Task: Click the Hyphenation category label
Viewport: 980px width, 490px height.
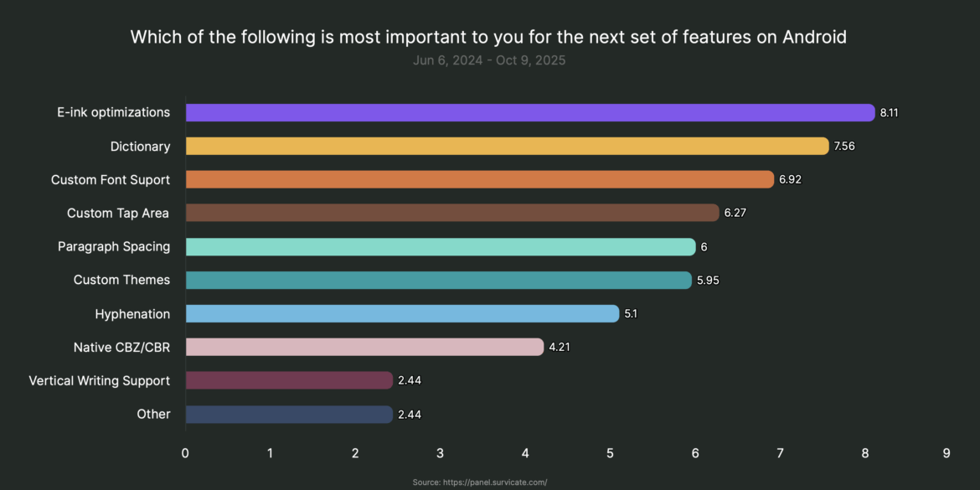Action: 132,313
